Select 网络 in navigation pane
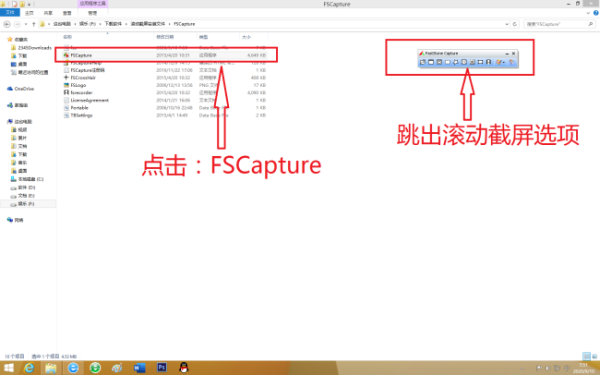The width and height of the screenshot is (600, 375). (x=15, y=220)
